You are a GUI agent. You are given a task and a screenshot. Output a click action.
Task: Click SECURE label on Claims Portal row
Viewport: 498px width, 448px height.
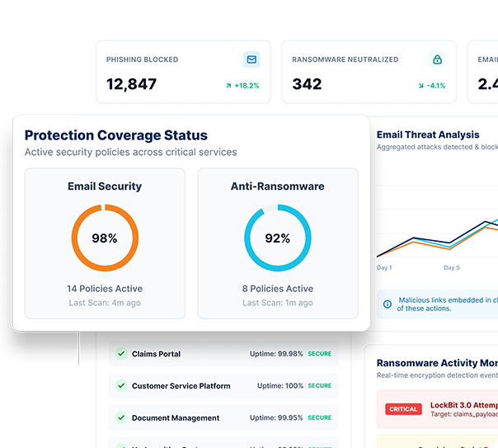click(320, 354)
